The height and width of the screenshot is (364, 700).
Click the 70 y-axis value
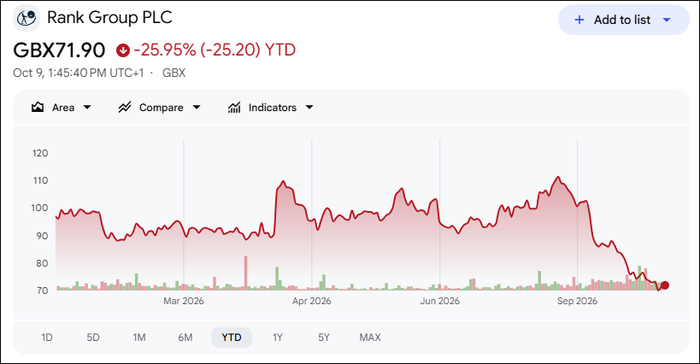[x=42, y=291]
